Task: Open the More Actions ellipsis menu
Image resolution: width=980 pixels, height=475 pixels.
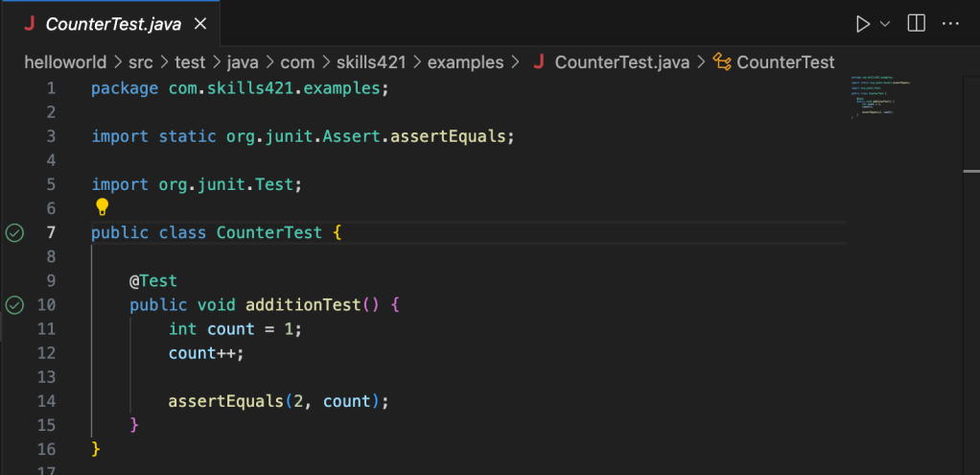Action: click(x=950, y=23)
